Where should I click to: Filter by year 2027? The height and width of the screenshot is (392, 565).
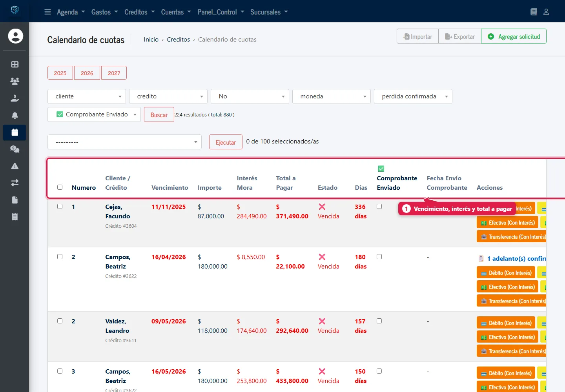(x=114, y=73)
